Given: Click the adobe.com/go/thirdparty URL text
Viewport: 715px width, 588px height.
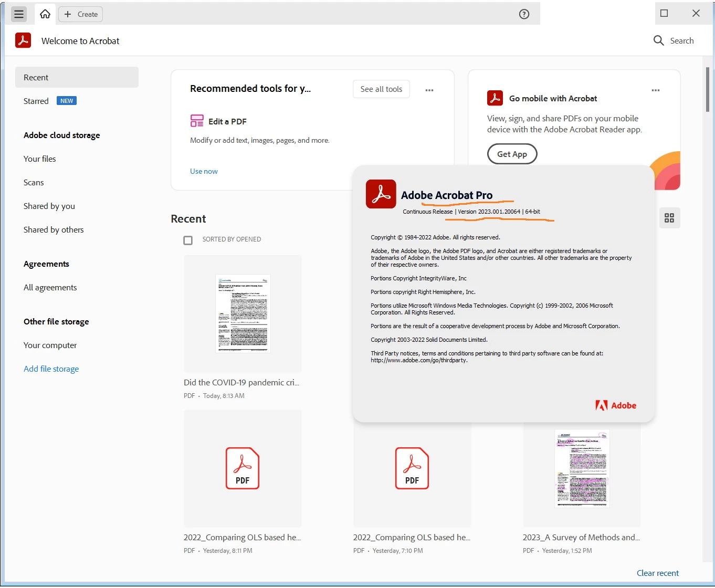Looking at the screenshot, I should (x=419, y=360).
